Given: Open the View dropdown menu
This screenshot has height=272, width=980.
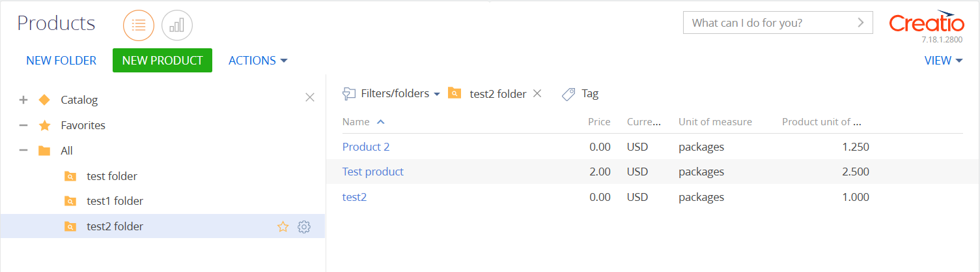Looking at the screenshot, I should click(x=944, y=61).
